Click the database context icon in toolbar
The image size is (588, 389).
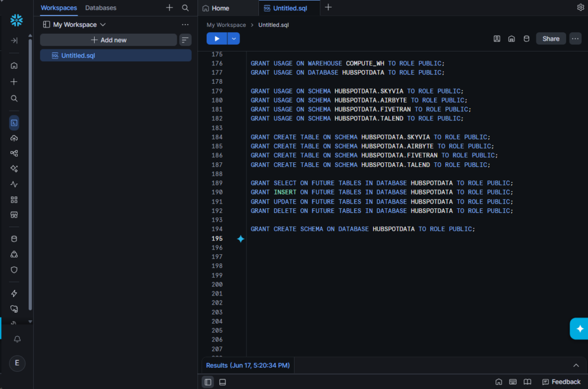point(527,38)
